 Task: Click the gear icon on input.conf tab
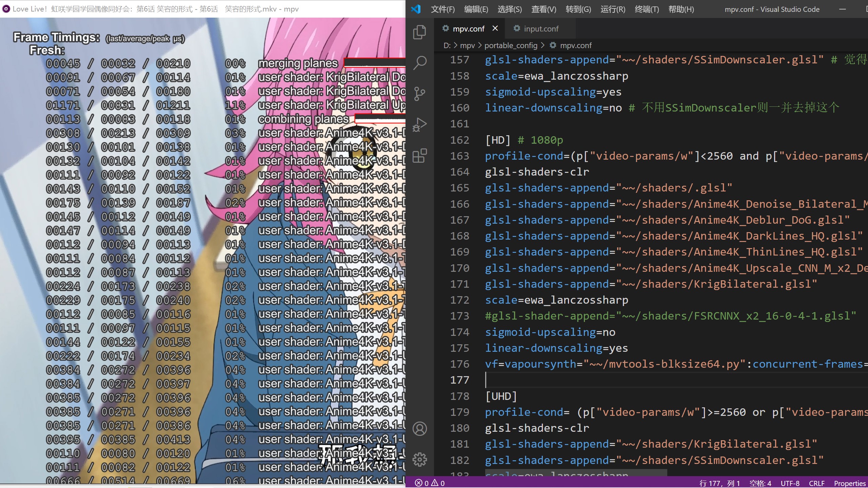517,28
